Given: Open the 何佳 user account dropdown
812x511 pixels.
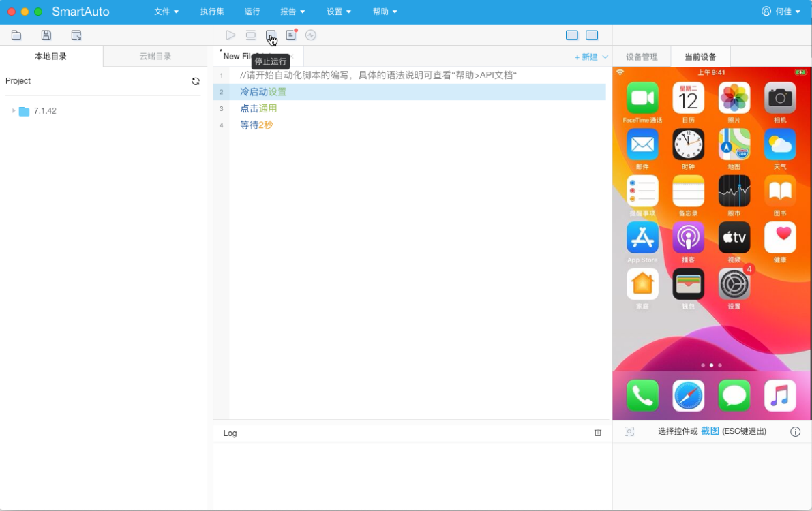Looking at the screenshot, I should coord(781,12).
